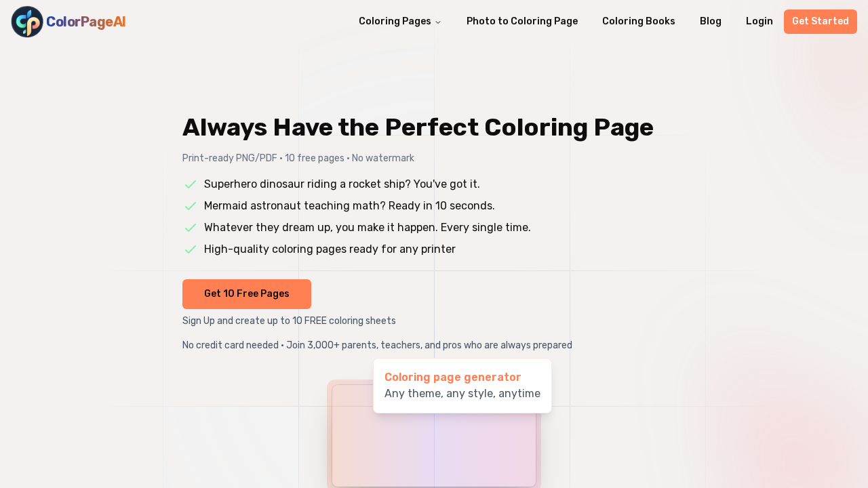The height and width of the screenshot is (488, 868).
Task: Click the Sign Up and create FREE sheets text
Action: (x=289, y=321)
